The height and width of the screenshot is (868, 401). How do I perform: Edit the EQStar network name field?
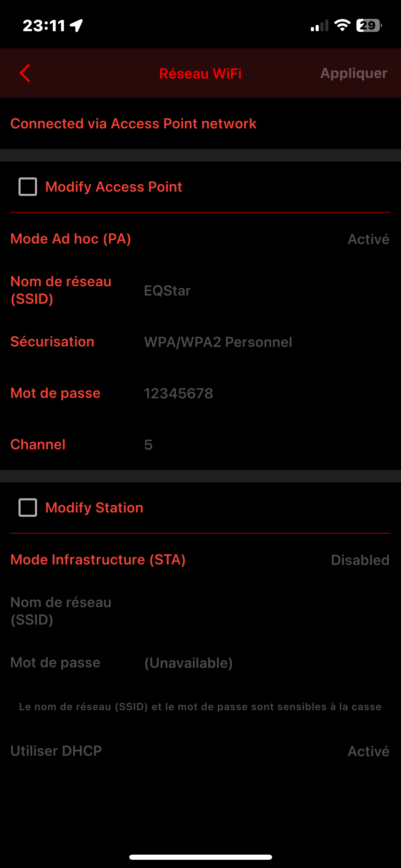167,291
